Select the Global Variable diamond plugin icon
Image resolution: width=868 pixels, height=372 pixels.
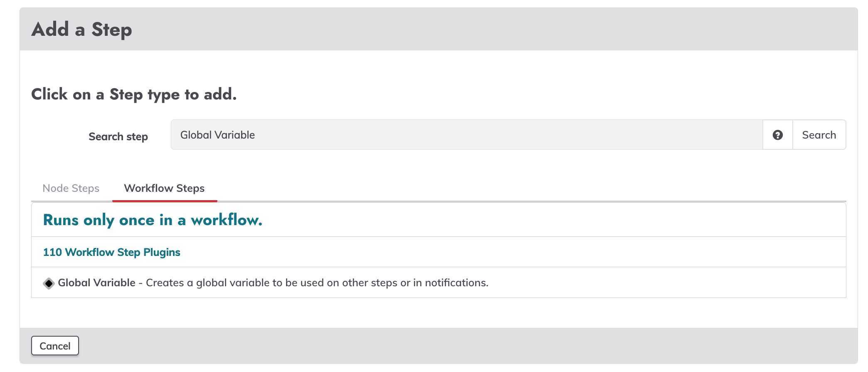tap(49, 283)
